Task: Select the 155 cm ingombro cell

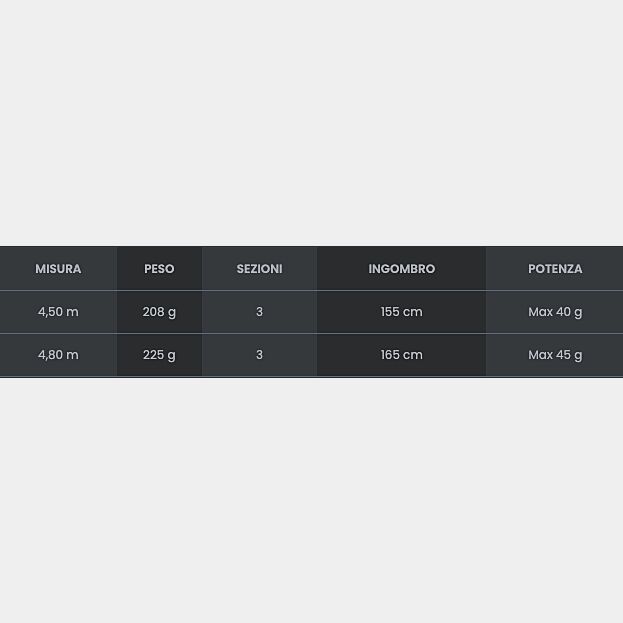Action: (x=401, y=312)
